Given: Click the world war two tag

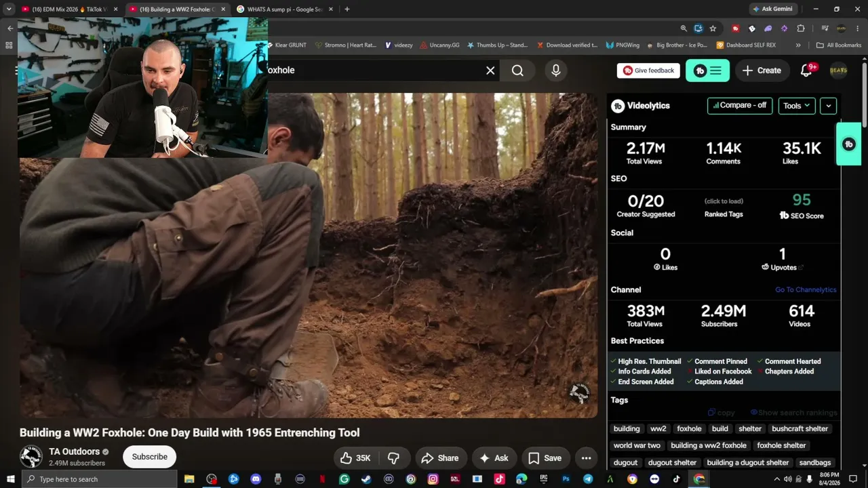Looking at the screenshot, I should point(637,446).
